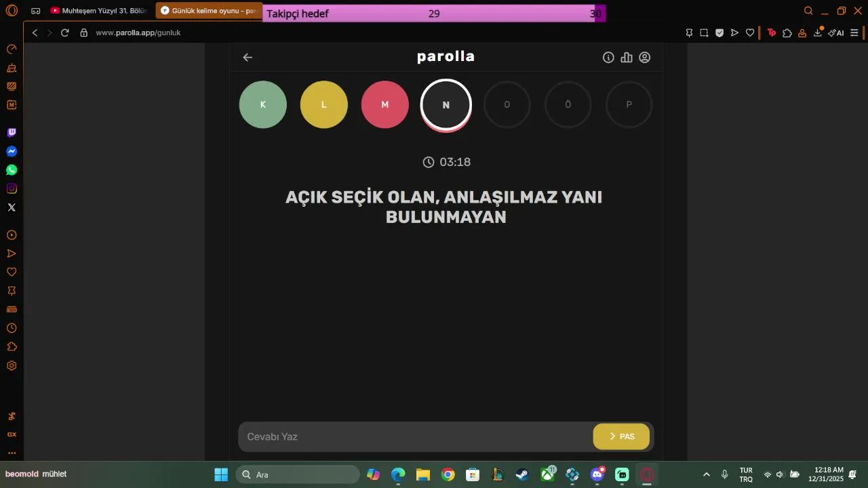The width and height of the screenshot is (868, 488).
Task: Open the AI assistant button
Action: 836,33
